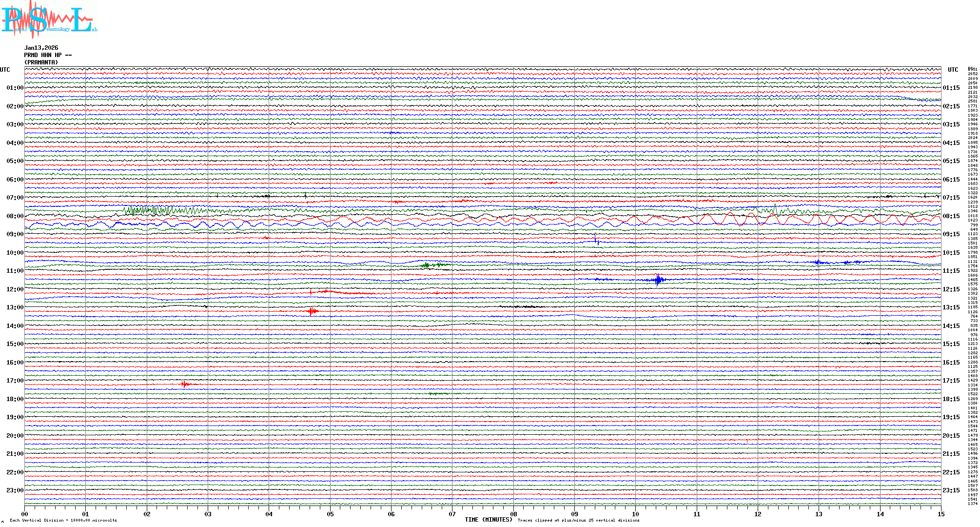The width and height of the screenshot is (980, 527).
Task: Click minute 05 on bottom time axis
Action: [330, 514]
